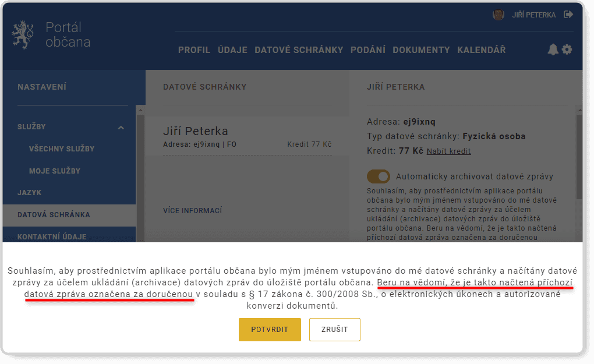Open notifications bell icon

[553, 50]
